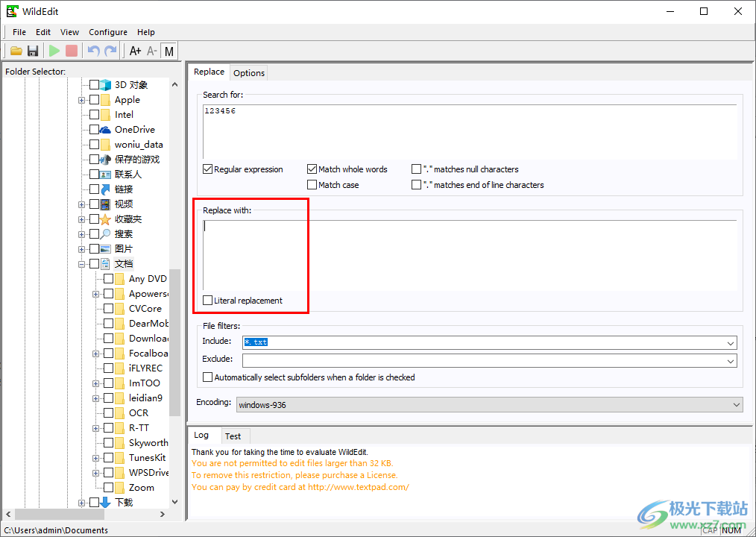Screen dimensions: 756x537
Task: Click the Save floppy disk icon
Action: point(33,51)
